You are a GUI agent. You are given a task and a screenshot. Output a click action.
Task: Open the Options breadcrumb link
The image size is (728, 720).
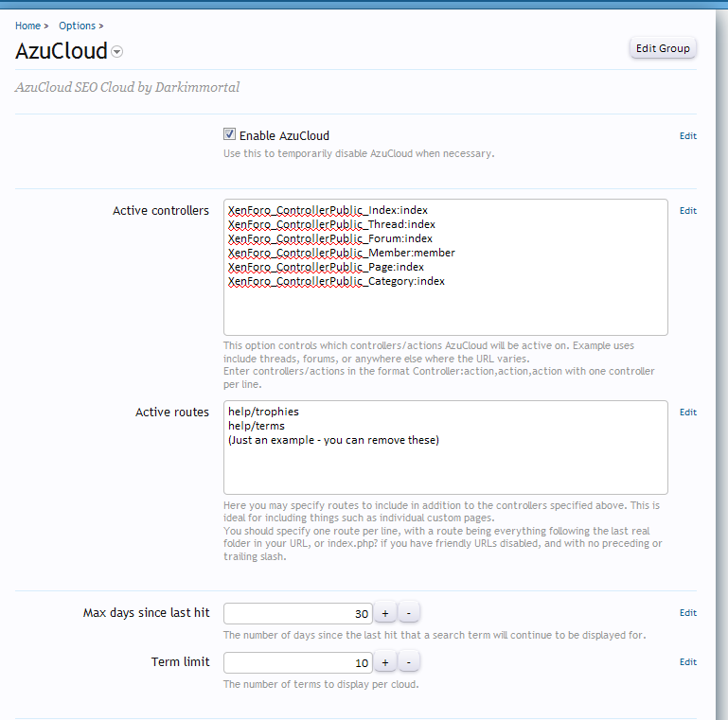tap(77, 26)
